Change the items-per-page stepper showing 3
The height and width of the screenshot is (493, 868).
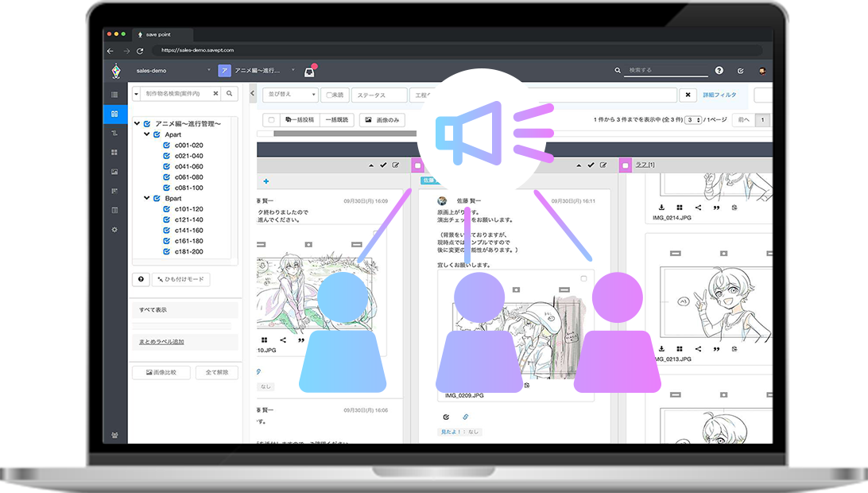(x=693, y=119)
